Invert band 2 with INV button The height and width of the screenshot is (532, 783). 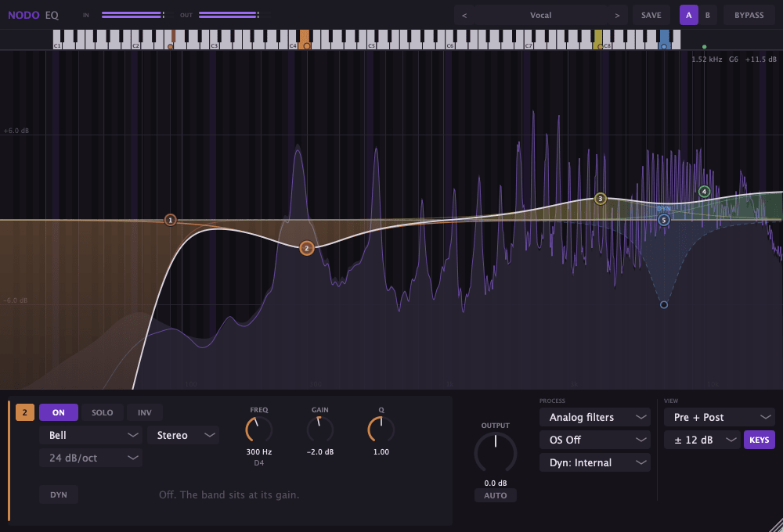pos(144,412)
